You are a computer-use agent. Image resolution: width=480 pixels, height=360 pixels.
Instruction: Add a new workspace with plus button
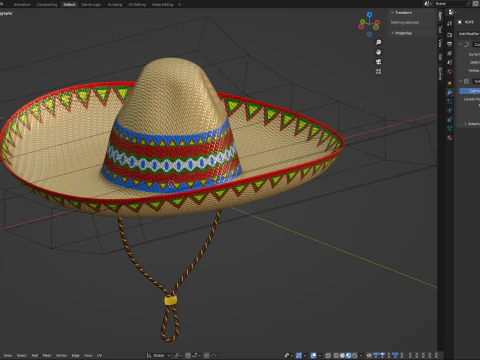[x=179, y=5]
